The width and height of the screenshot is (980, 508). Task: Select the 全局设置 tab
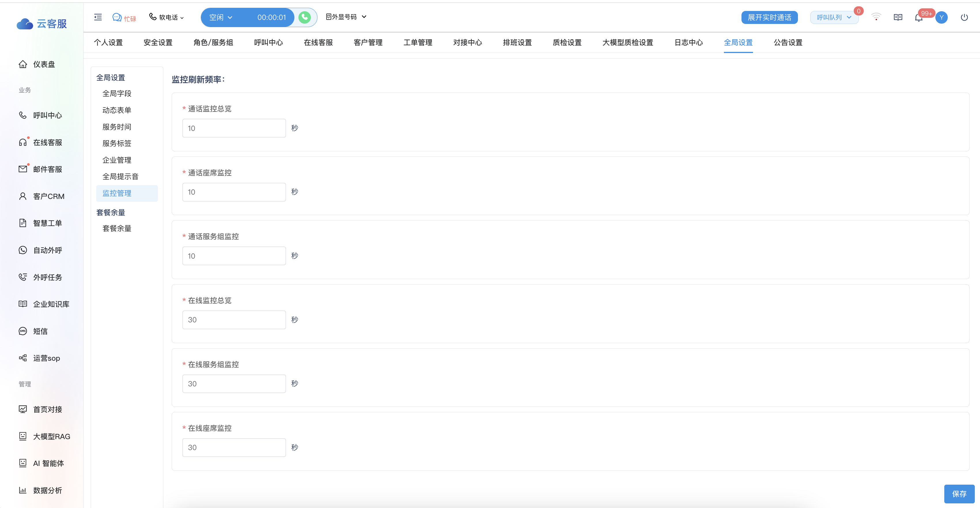click(x=738, y=42)
